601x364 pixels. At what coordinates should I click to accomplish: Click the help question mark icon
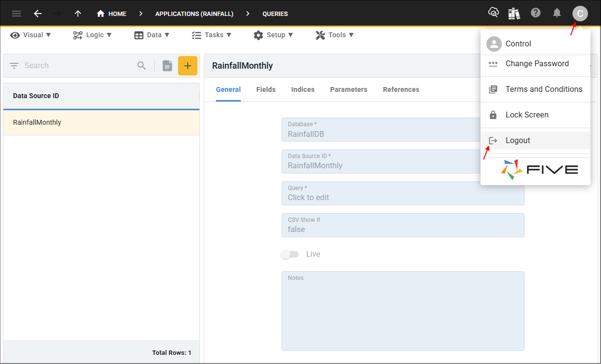[536, 13]
